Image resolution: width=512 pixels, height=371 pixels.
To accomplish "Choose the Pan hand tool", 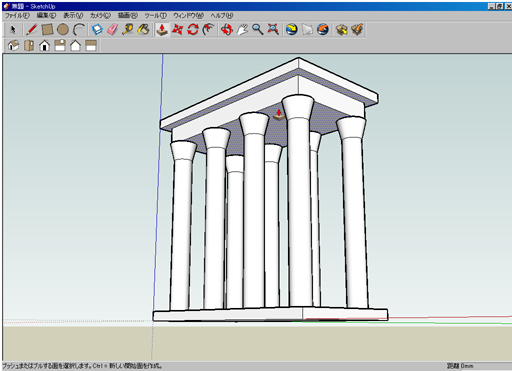I will coord(242,30).
